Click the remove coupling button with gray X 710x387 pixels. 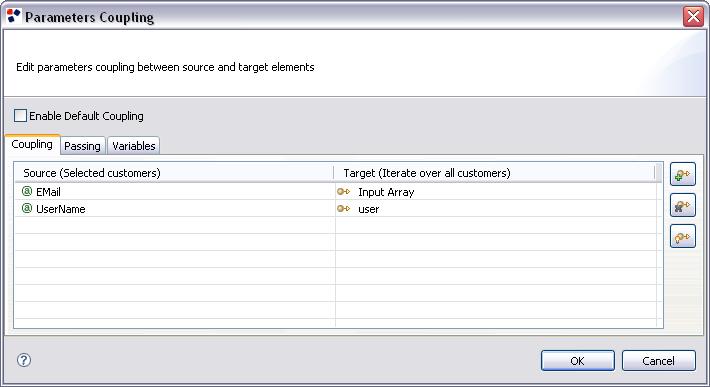[682, 205]
